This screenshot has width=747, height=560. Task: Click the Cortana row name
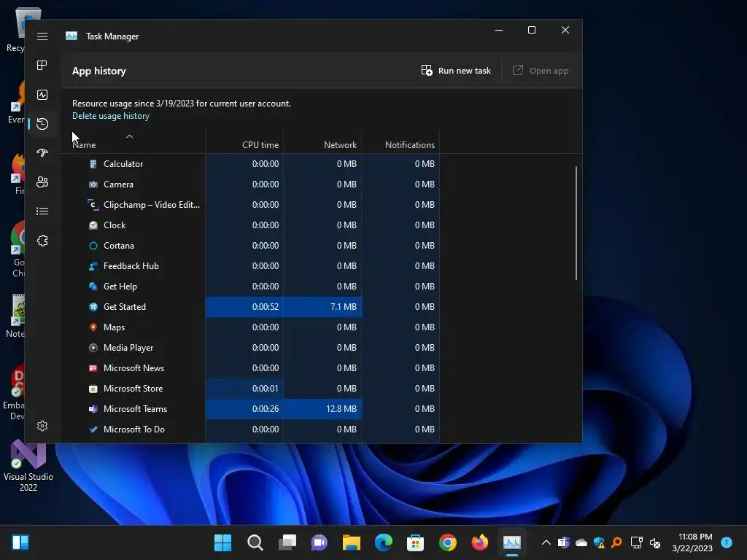point(119,246)
